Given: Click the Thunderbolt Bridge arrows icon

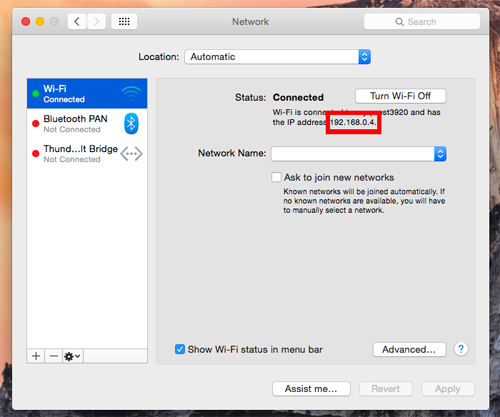Looking at the screenshot, I should (131, 154).
